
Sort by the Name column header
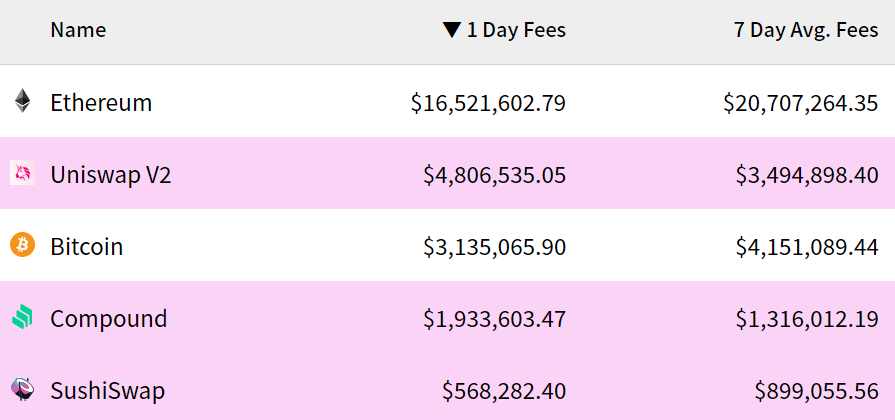(x=78, y=30)
